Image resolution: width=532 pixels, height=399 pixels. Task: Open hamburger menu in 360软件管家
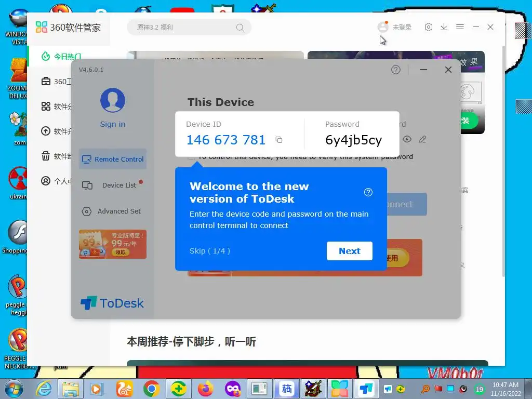[460, 27]
